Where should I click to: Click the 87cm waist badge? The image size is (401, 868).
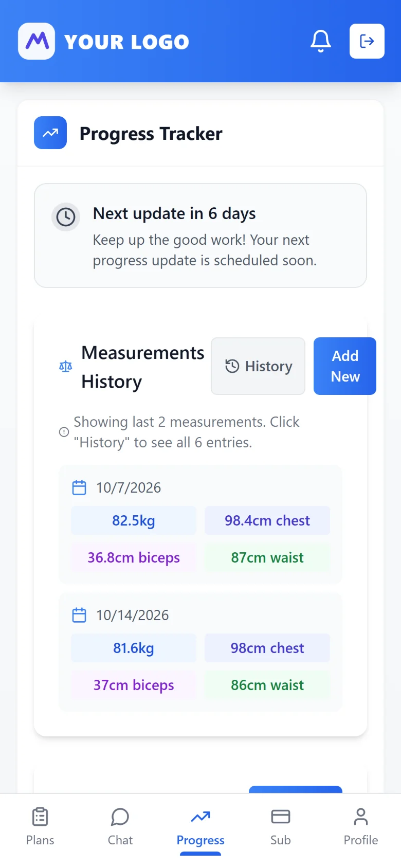pos(267,557)
